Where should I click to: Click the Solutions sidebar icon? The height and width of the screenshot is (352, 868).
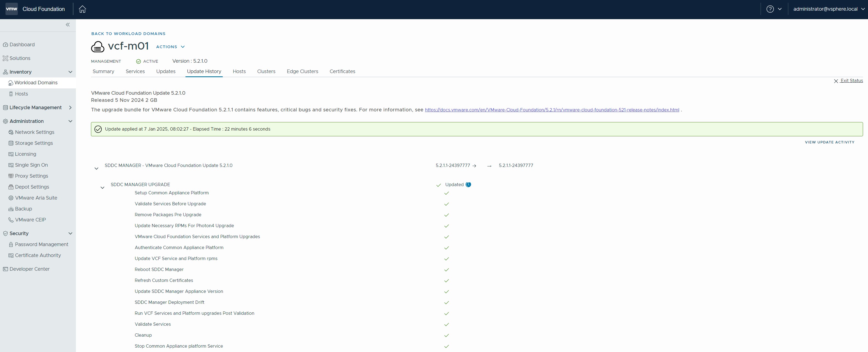tap(5, 58)
